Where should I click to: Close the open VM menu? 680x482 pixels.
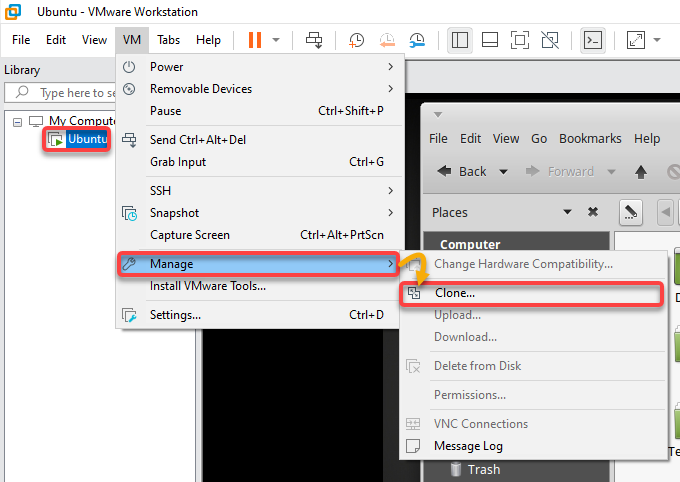tap(132, 40)
